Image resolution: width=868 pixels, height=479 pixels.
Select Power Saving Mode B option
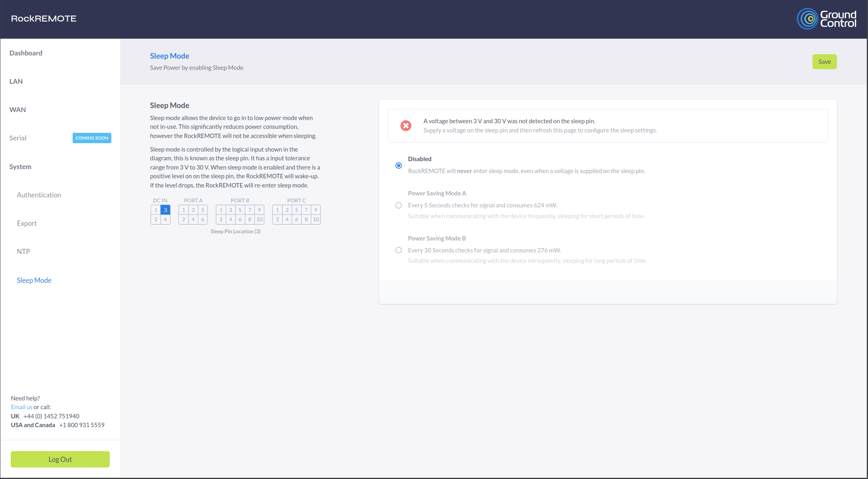398,250
